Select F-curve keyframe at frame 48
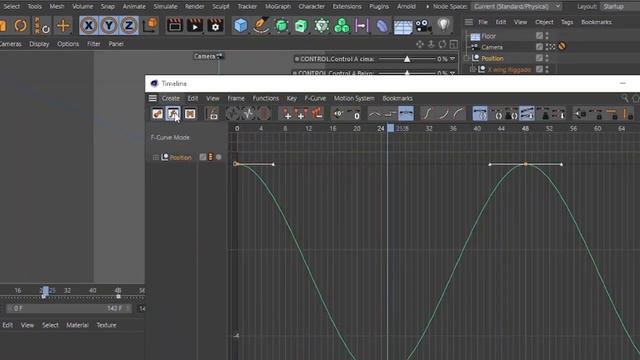640x360 pixels. 526,164
